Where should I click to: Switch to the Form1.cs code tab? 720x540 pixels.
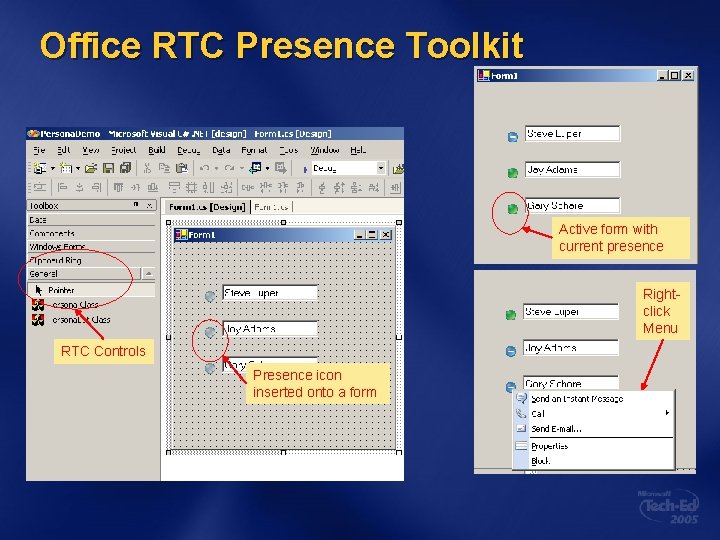pyautogui.click(x=271, y=207)
